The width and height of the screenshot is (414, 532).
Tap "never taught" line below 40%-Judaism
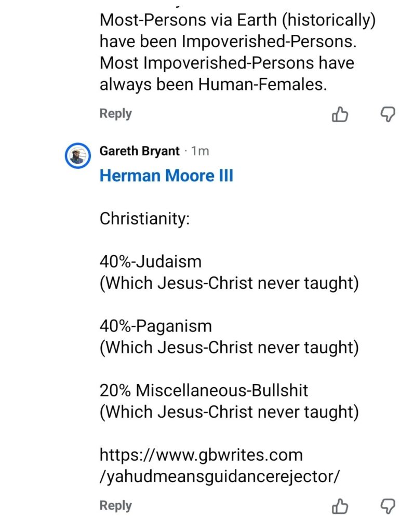pyautogui.click(x=229, y=283)
